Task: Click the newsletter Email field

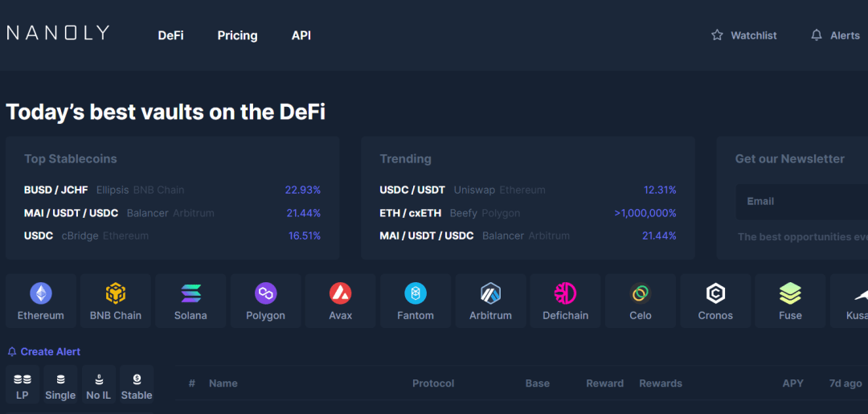Action: [x=804, y=201]
